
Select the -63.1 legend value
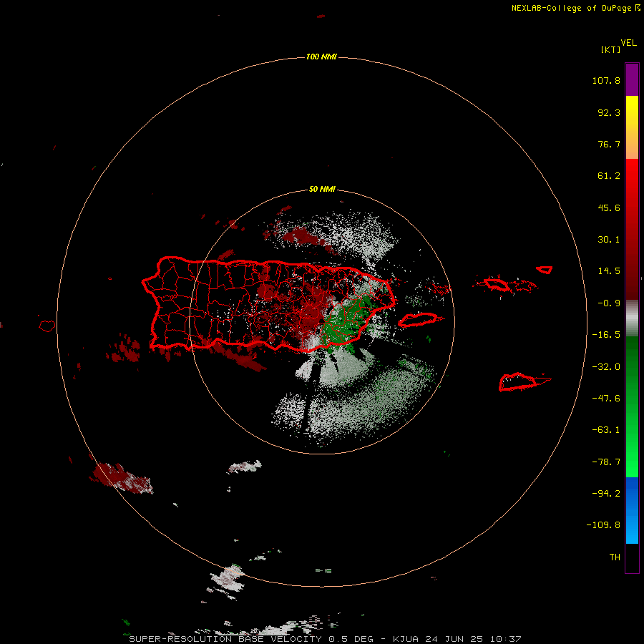(x=606, y=430)
